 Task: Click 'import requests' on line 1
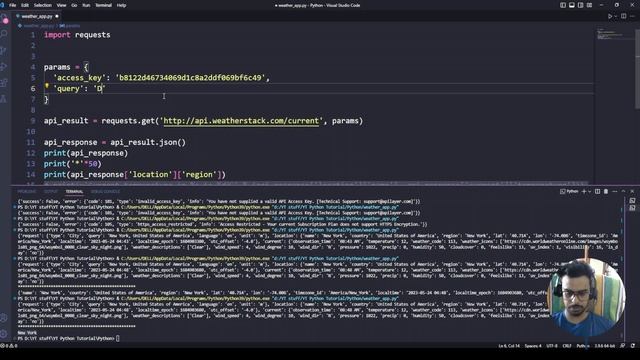(77, 35)
